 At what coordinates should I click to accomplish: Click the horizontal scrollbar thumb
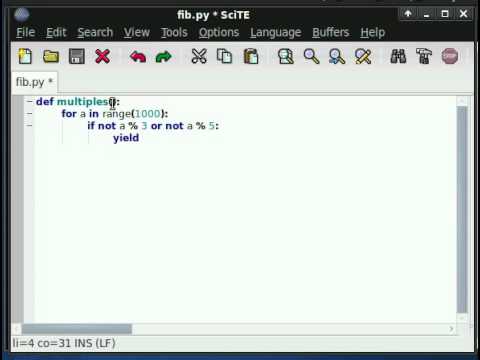(x=77, y=329)
